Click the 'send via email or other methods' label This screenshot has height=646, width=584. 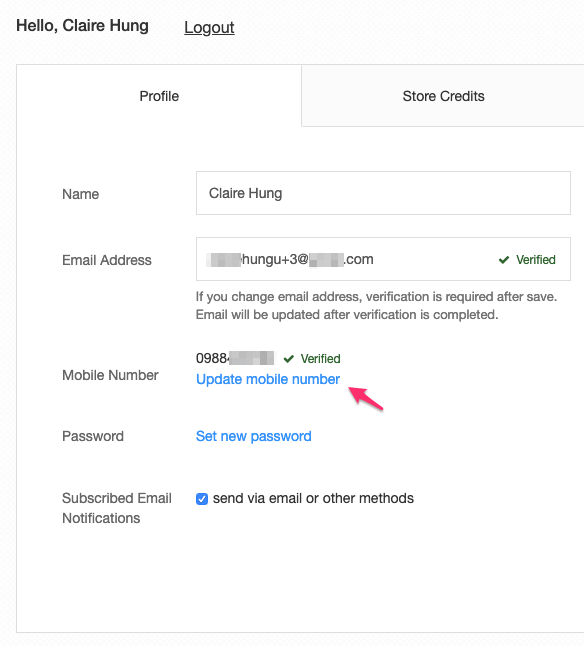313,498
